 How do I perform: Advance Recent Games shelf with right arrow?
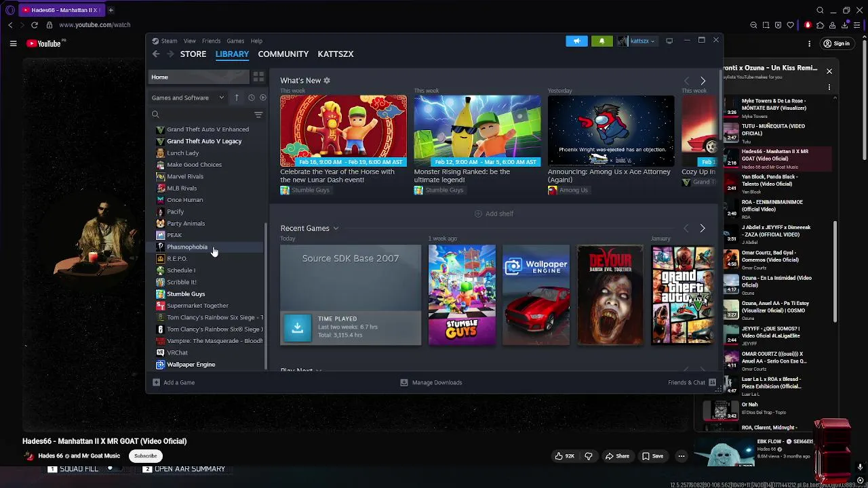coord(703,228)
